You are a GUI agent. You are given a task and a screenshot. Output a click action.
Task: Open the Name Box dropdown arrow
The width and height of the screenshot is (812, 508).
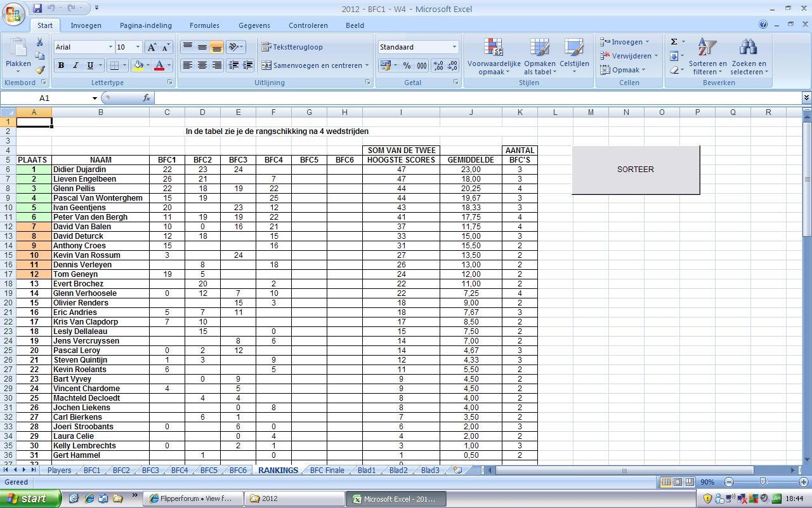[x=95, y=98]
